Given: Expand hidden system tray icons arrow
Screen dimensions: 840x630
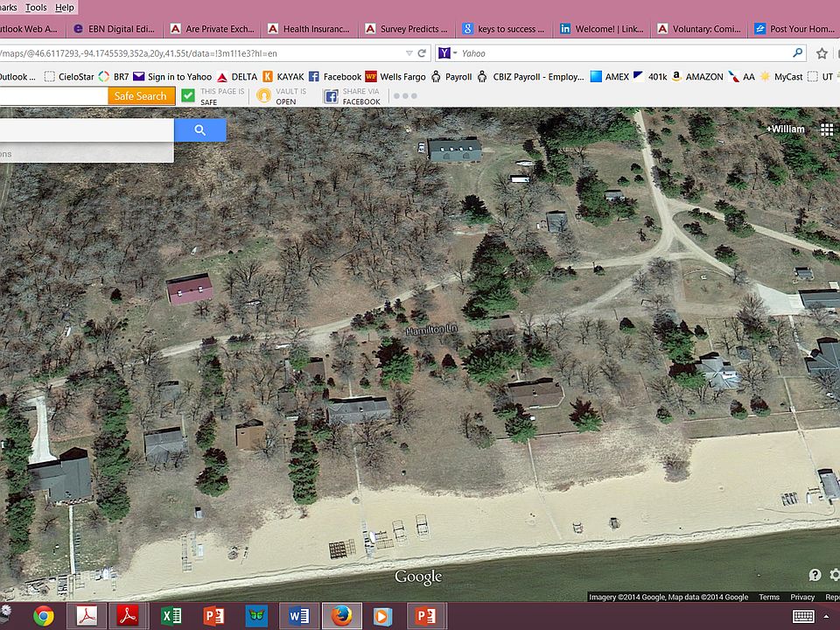Looking at the screenshot, I should 827,617.
